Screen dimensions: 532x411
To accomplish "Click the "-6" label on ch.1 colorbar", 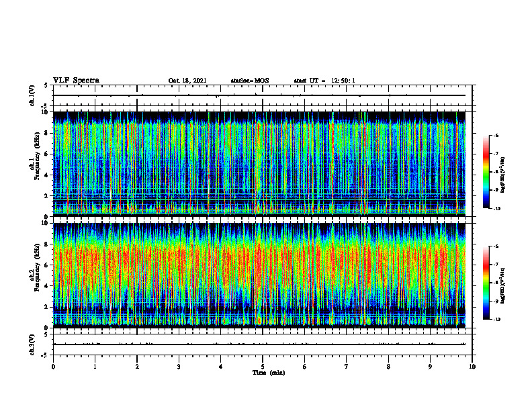I will coord(495,136).
